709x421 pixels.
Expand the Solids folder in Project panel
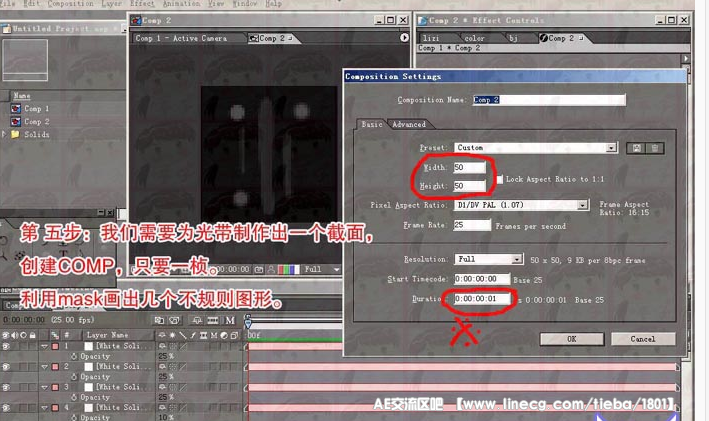click(x=4, y=134)
